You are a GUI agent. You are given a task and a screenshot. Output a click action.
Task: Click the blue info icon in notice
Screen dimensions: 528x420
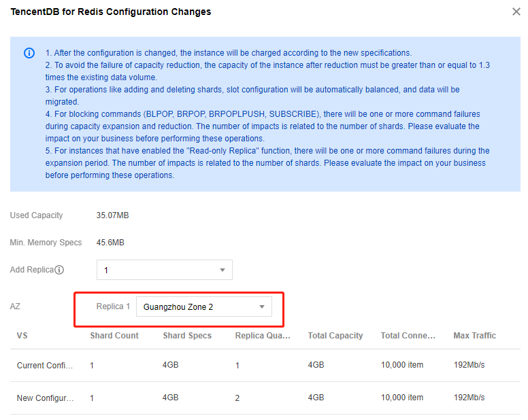29,53
